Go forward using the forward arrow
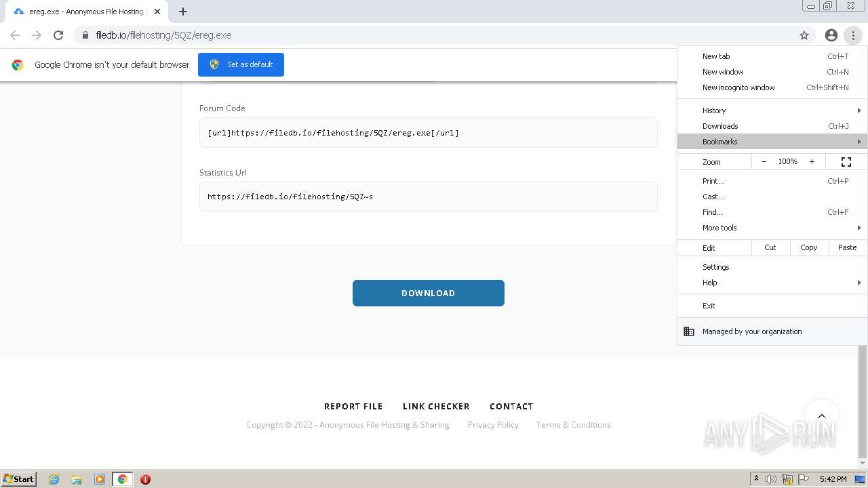Viewport: 868px width, 488px height. (x=37, y=35)
